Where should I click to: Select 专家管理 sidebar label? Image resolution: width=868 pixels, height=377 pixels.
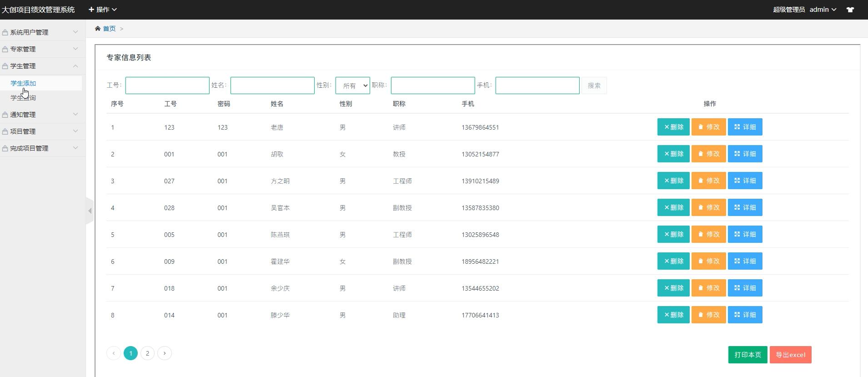click(23, 49)
